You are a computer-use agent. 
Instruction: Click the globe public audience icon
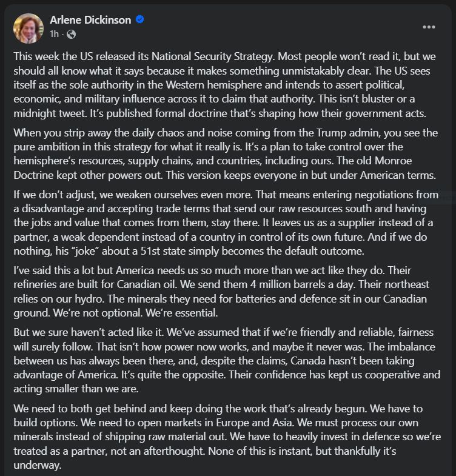[71, 34]
